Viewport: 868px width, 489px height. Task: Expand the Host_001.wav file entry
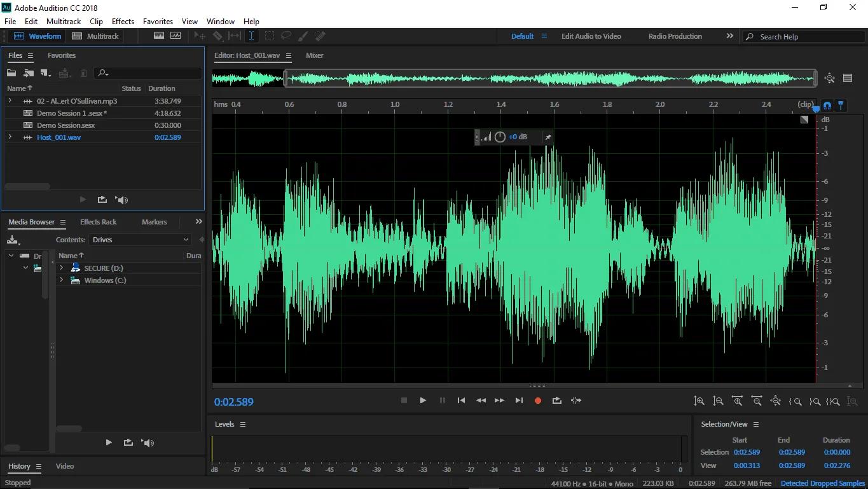(x=9, y=137)
